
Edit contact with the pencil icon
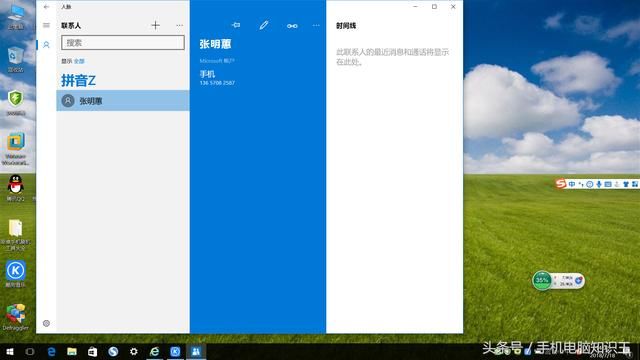(x=264, y=25)
